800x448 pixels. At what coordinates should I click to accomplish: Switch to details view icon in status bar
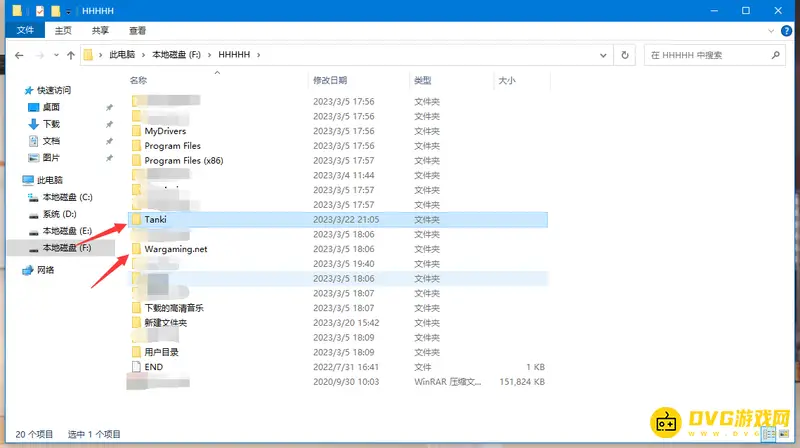769,434
